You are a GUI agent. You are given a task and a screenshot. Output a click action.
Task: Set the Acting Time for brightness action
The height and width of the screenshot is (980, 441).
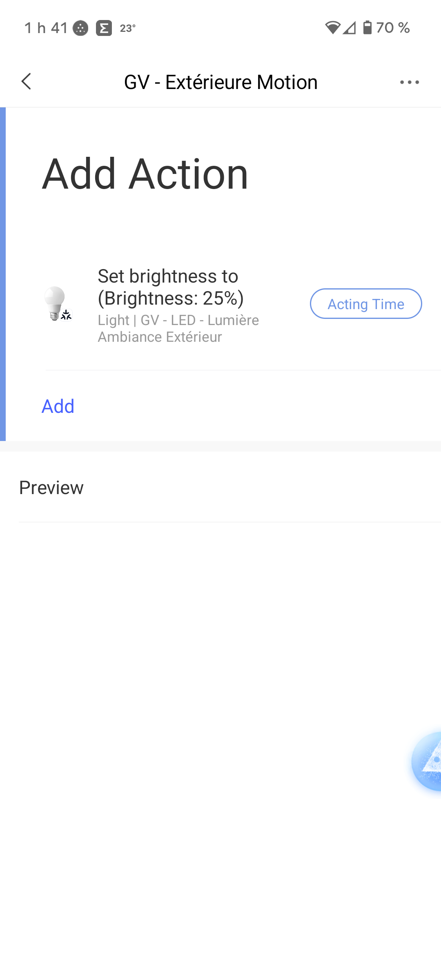(366, 304)
